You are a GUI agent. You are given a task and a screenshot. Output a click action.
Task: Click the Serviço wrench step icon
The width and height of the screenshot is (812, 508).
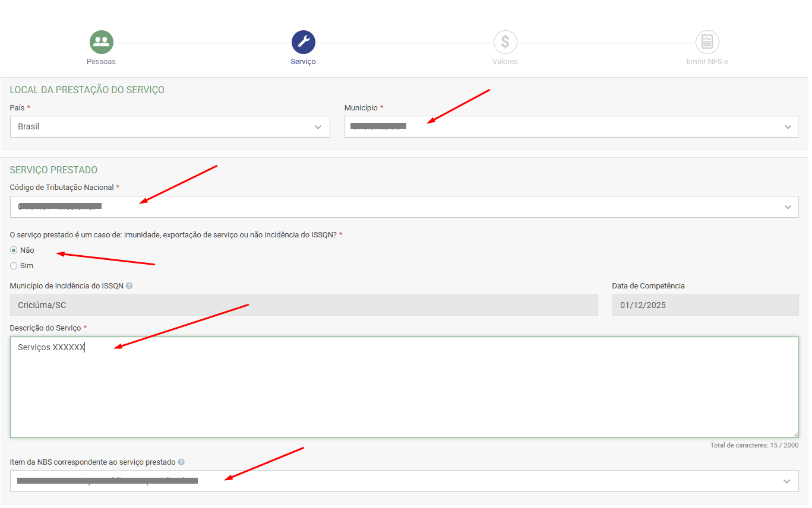click(303, 42)
